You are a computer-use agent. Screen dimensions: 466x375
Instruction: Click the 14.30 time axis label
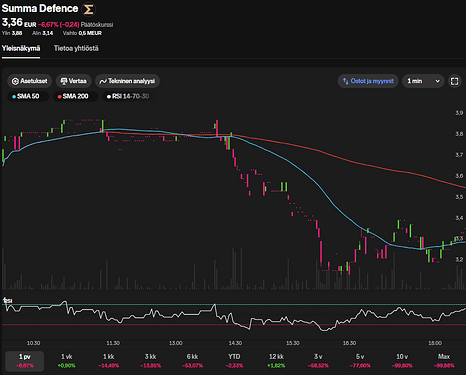[235, 343]
